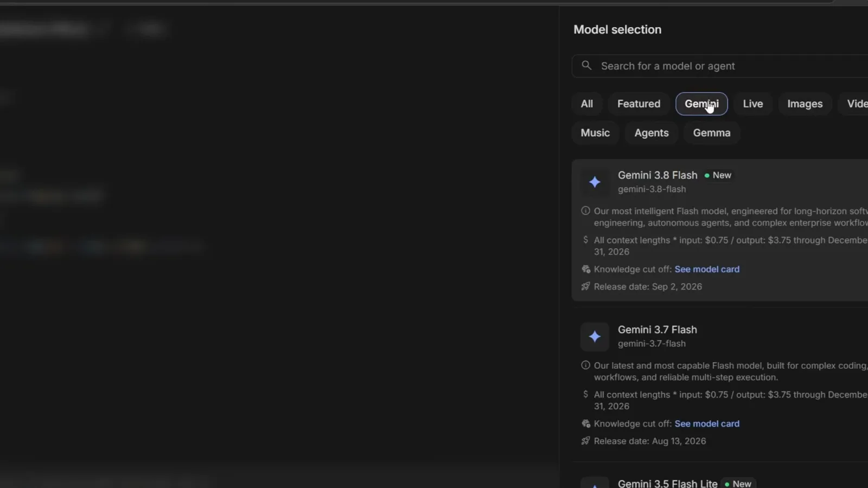The image size is (868, 488).
Task: Click the Release date: Aug 13, 2026 text
Action: click(x=650, y=441)
